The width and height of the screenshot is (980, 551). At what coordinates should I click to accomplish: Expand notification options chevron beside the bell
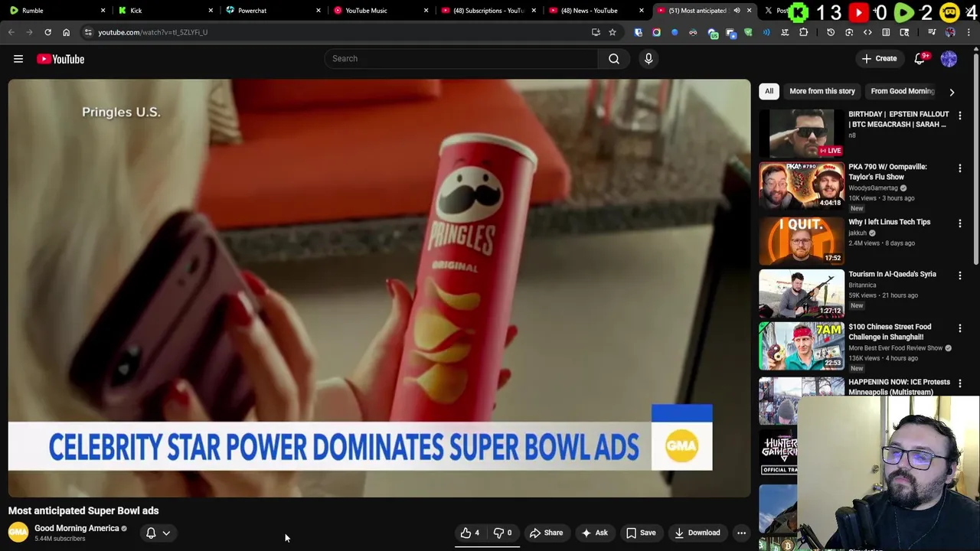[x=166, y=533]
